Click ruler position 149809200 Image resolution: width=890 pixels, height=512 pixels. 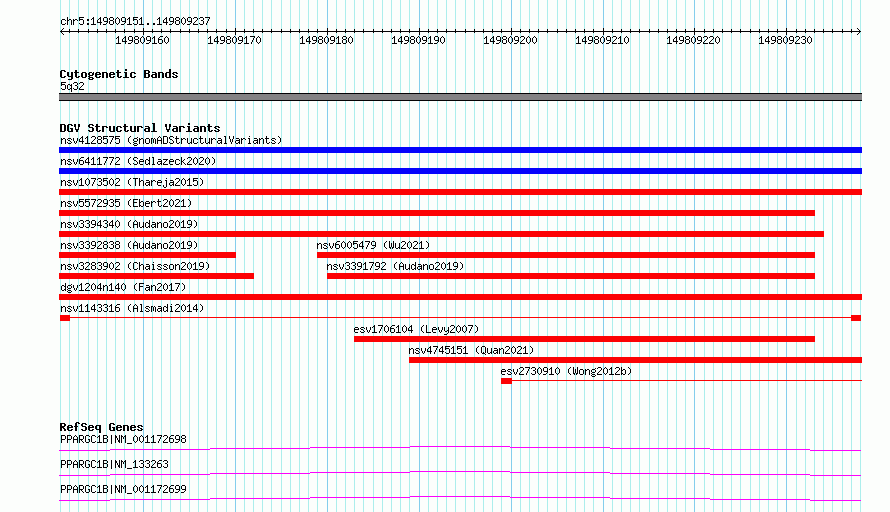coord(510,40)
